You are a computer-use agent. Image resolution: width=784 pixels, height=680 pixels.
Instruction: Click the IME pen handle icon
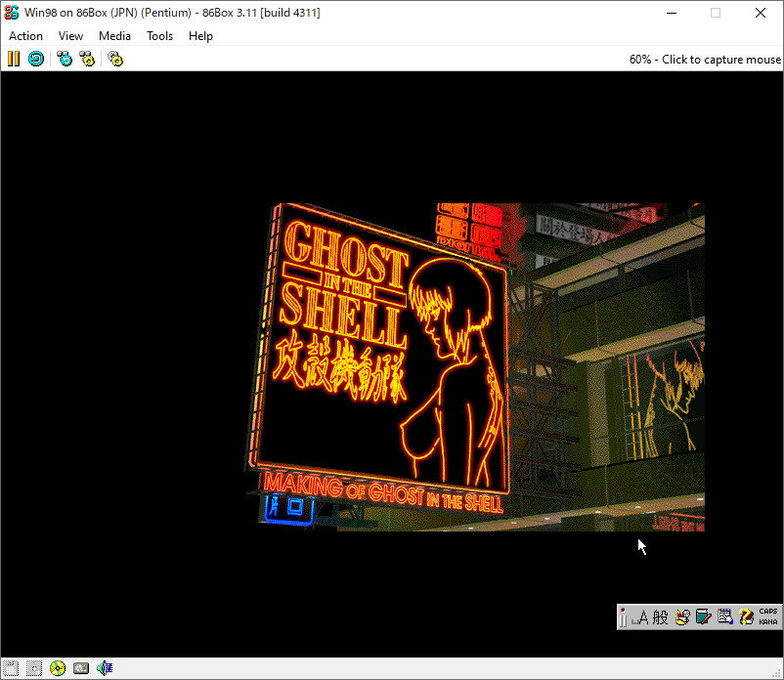click(623, 617)
